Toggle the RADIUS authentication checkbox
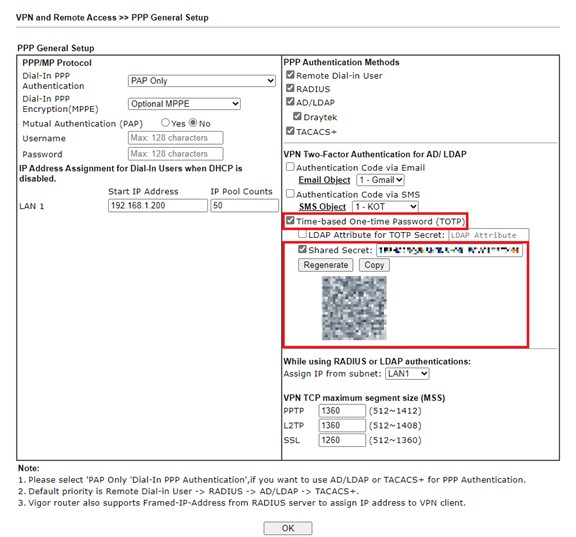This screenshot has width=576, height=537. (290, 88)
